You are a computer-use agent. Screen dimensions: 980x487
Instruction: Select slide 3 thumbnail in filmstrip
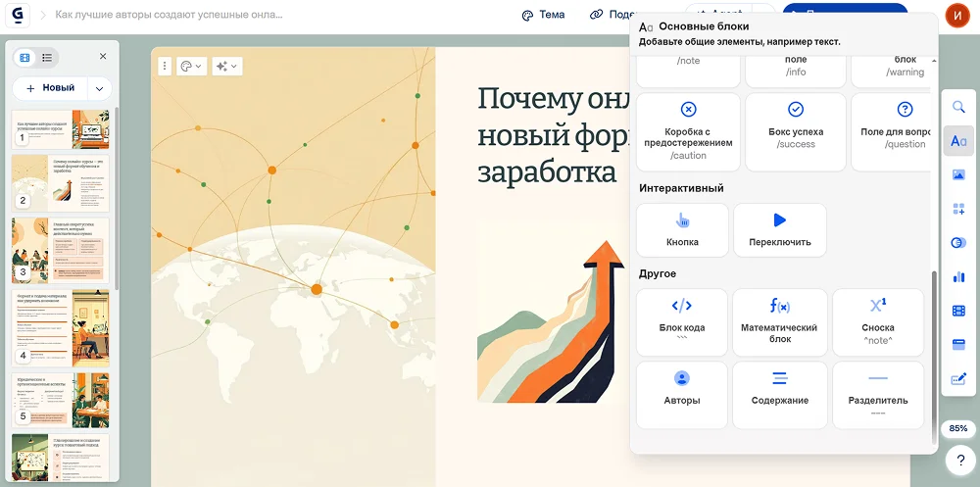pos(61,249)
